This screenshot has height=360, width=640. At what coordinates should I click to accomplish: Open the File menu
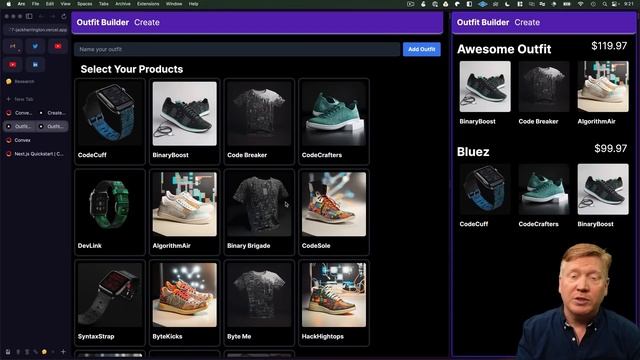click(x=36, y=4)
